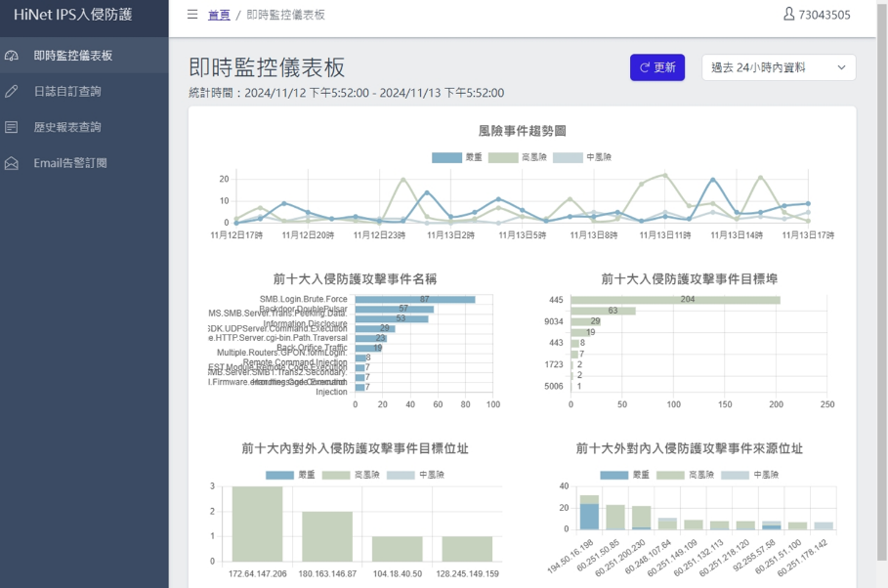The width and height of the screenshot is (888, 588).
Task: Click the SMB.Login.Brute.Force bar
Action: point(415,299)
